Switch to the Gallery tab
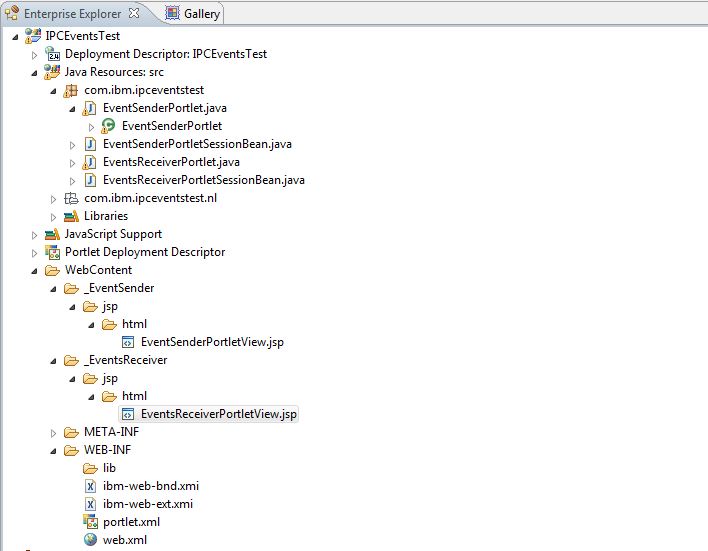The width and height of the screenshot is (708, 551). click(x=200, y=14)
